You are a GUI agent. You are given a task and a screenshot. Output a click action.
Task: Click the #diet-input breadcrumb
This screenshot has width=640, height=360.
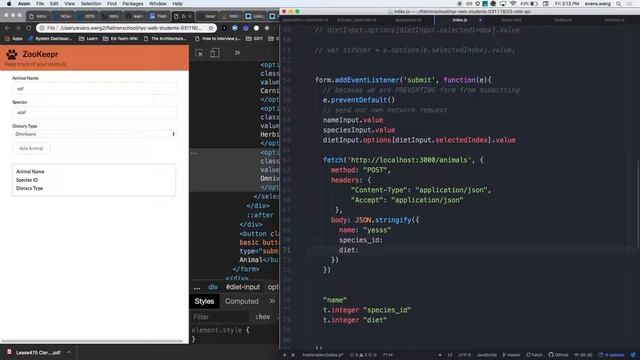[x=243, y=287]
